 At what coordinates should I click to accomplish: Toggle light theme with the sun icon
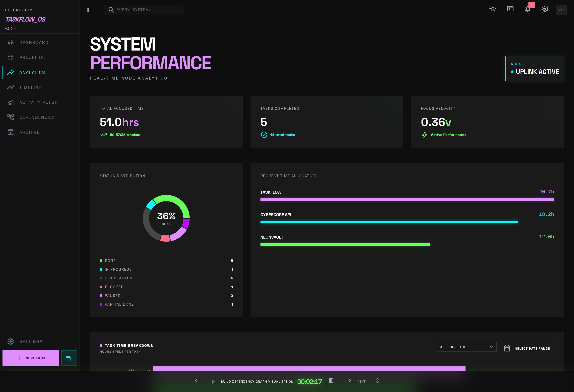493,9
